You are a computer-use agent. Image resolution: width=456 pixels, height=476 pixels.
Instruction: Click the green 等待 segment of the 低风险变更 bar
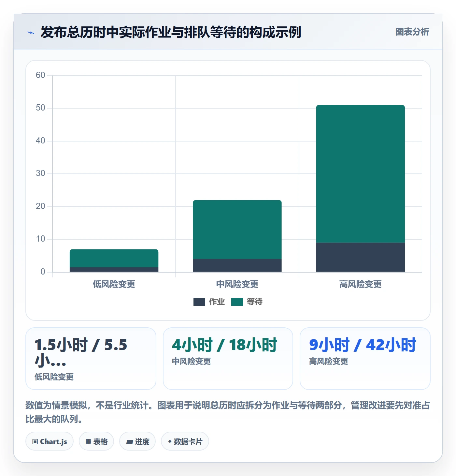pos(114,258)
